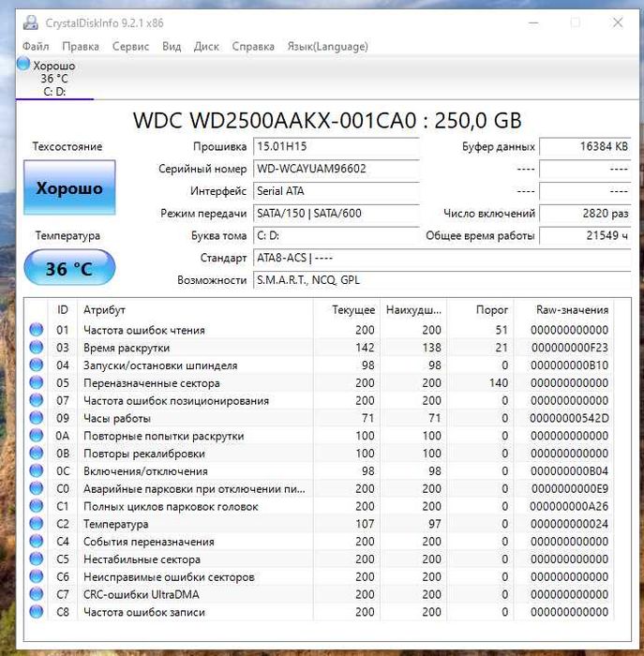Select the Часы работы attribute row
This screenshot has height=656, width=644.
click(x=319, y=418)
